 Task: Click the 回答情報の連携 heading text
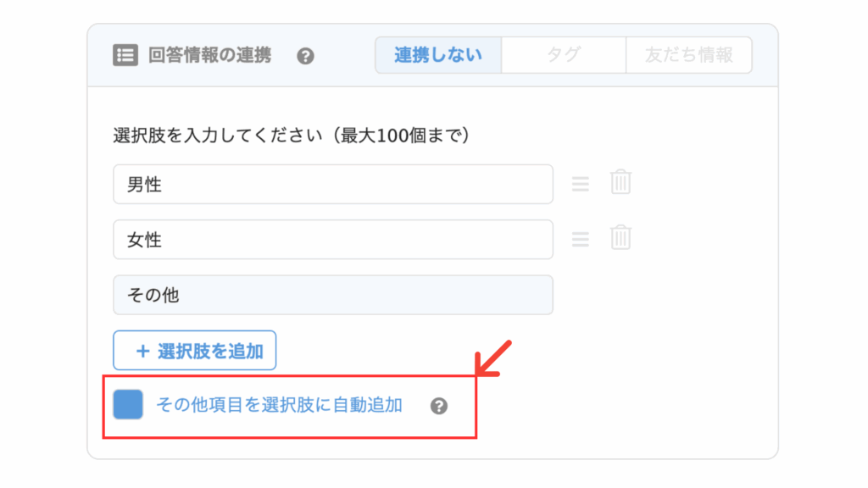point(210,55)
